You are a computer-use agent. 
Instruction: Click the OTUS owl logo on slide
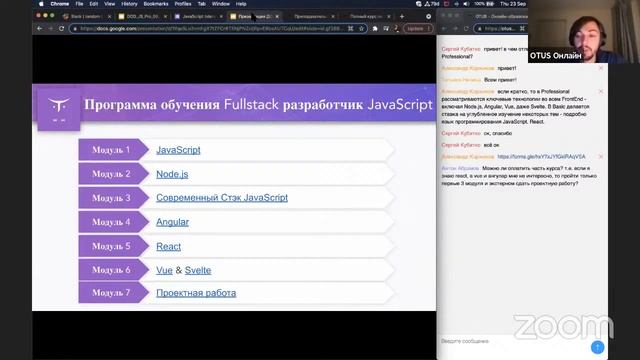(x=59, y=109)
